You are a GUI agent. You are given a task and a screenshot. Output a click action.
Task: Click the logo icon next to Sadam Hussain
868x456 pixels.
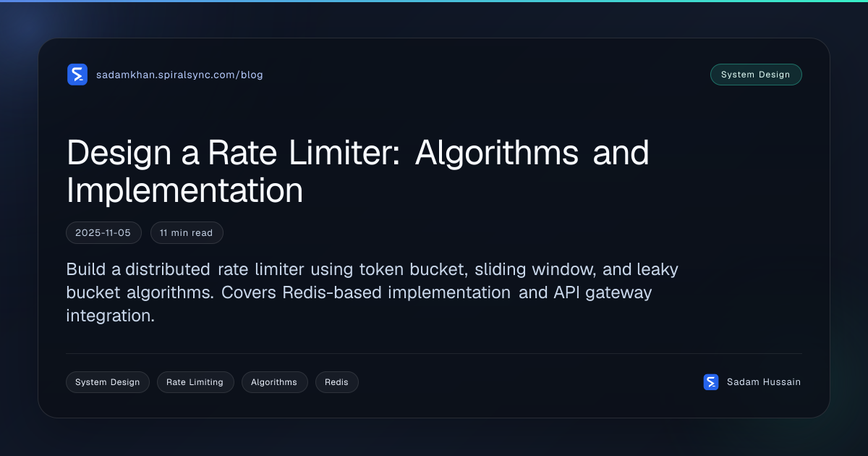click(x=711, y=382)
